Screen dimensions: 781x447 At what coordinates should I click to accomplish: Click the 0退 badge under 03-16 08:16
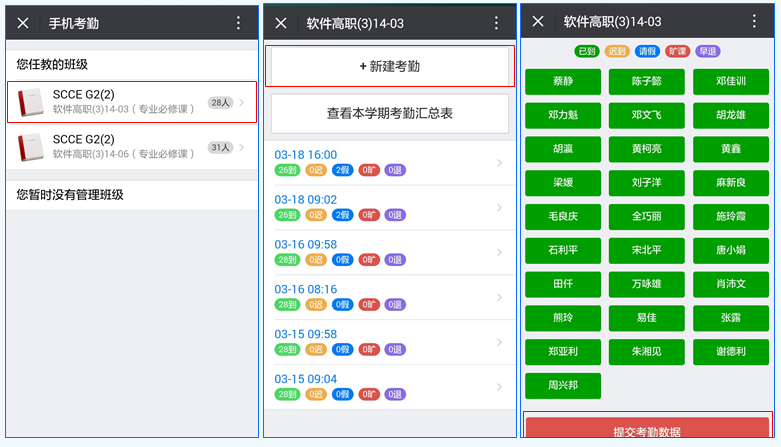[395, 304]
